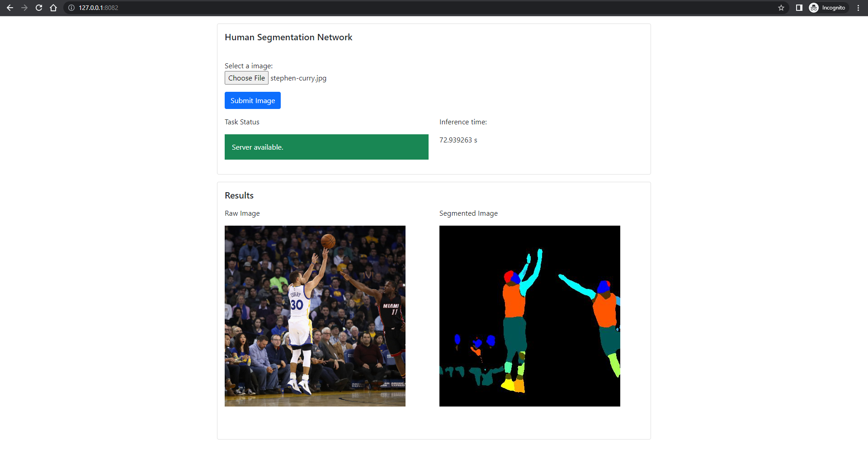Bookmark this page using the star icon
The image size is (868, 454).
point(781,8)
